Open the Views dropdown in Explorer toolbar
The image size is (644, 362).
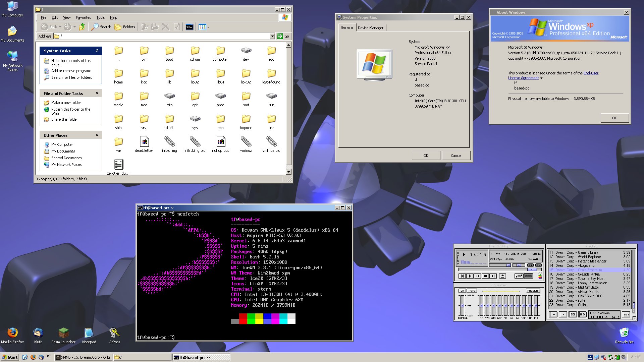tap(207, 27)
